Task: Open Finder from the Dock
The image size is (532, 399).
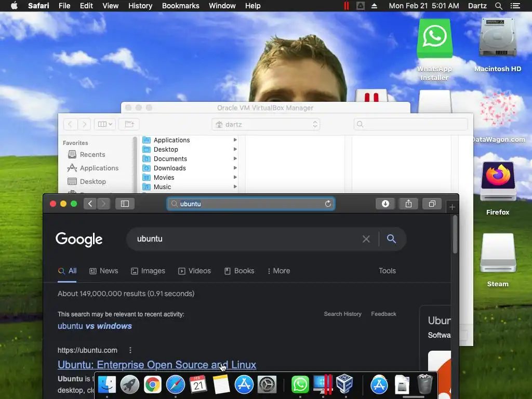Action: 107,384
